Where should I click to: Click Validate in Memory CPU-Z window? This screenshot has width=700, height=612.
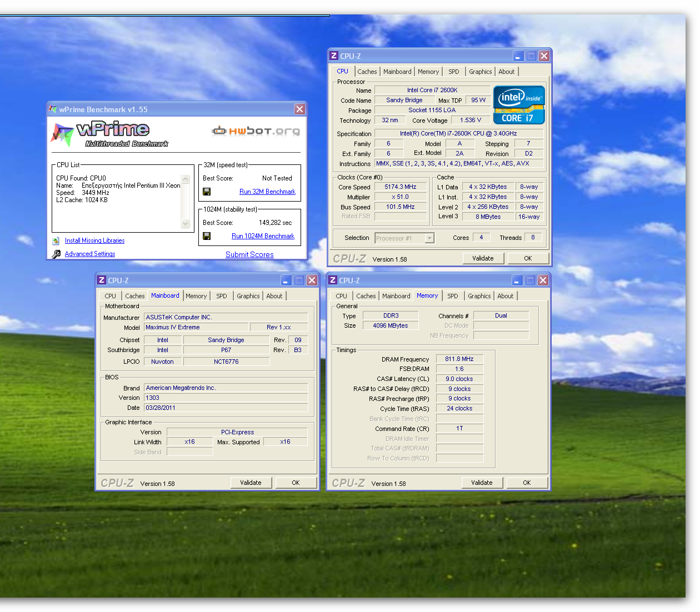[482, 483]
